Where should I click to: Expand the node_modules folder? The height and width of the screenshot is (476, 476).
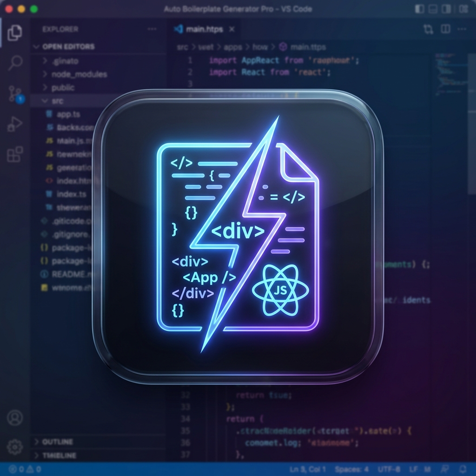tap(45, 74)
